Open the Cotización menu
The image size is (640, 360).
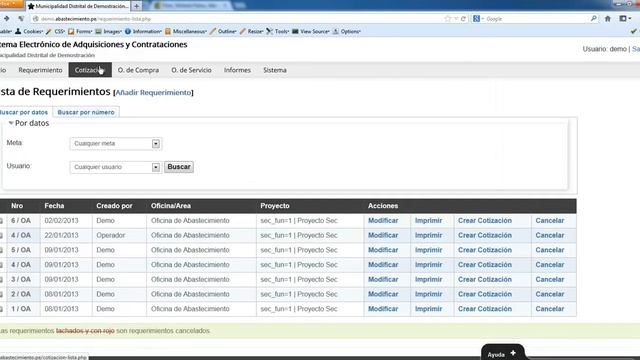[90, 70]
